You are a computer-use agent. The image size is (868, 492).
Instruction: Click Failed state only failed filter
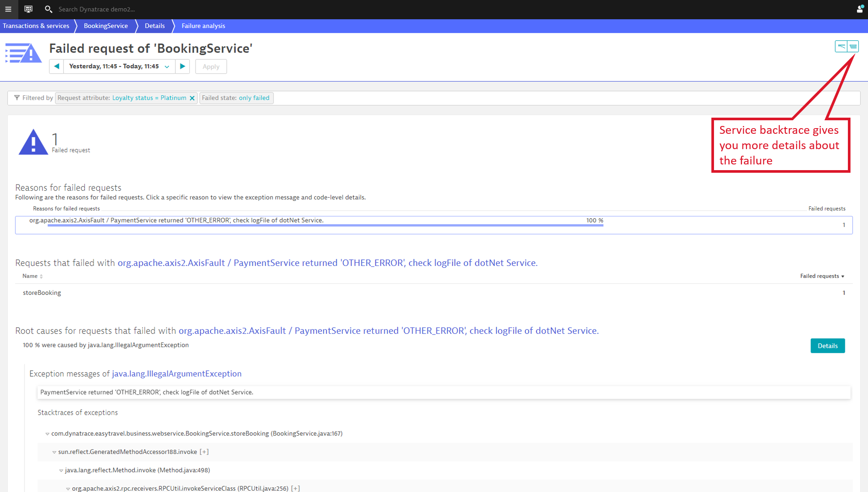pos(236,98)
